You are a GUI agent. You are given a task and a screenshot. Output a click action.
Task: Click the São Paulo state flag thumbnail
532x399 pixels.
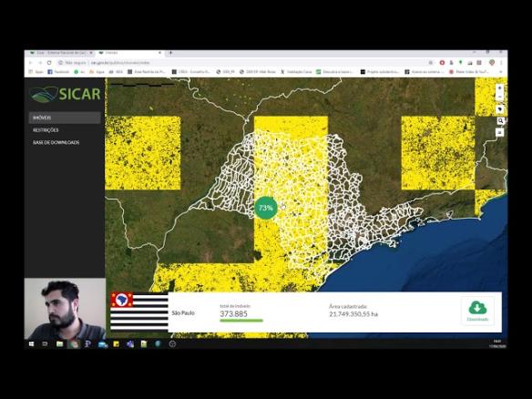pyautogui.click(x=139, y=312)
